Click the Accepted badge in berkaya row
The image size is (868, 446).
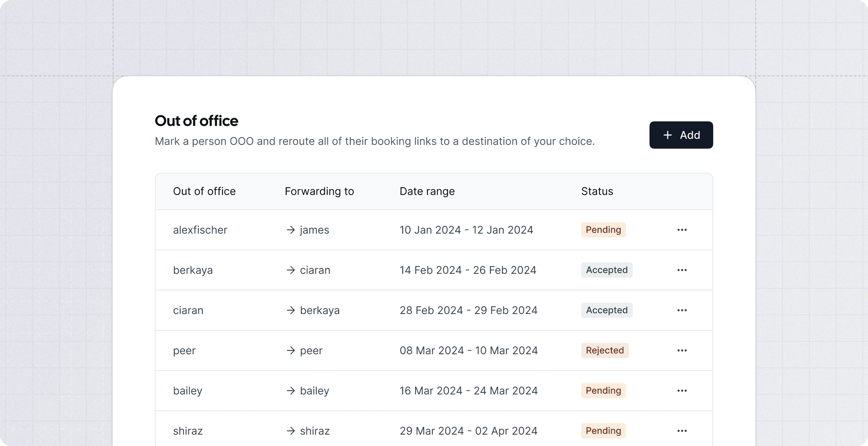tap(607, 270)
